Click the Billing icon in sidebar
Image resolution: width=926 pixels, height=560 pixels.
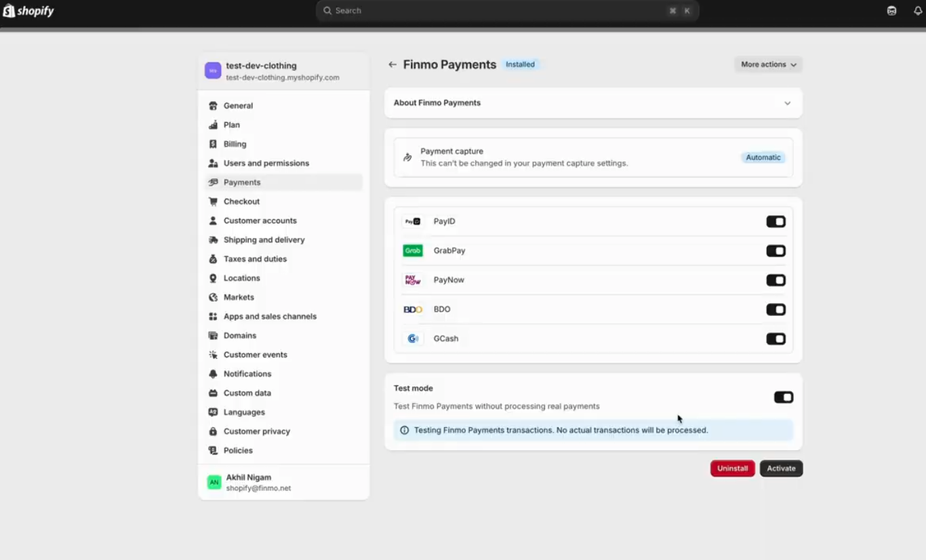(213, 144)
